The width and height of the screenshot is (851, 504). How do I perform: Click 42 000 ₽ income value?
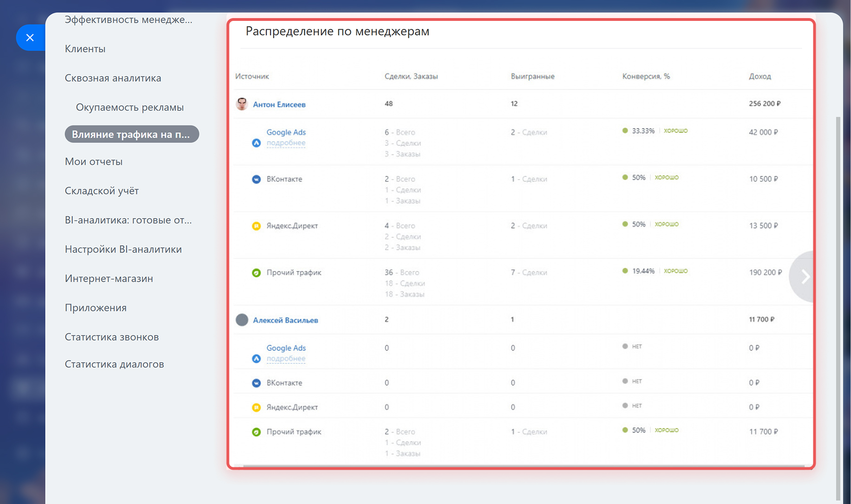[x=763, y=132]
